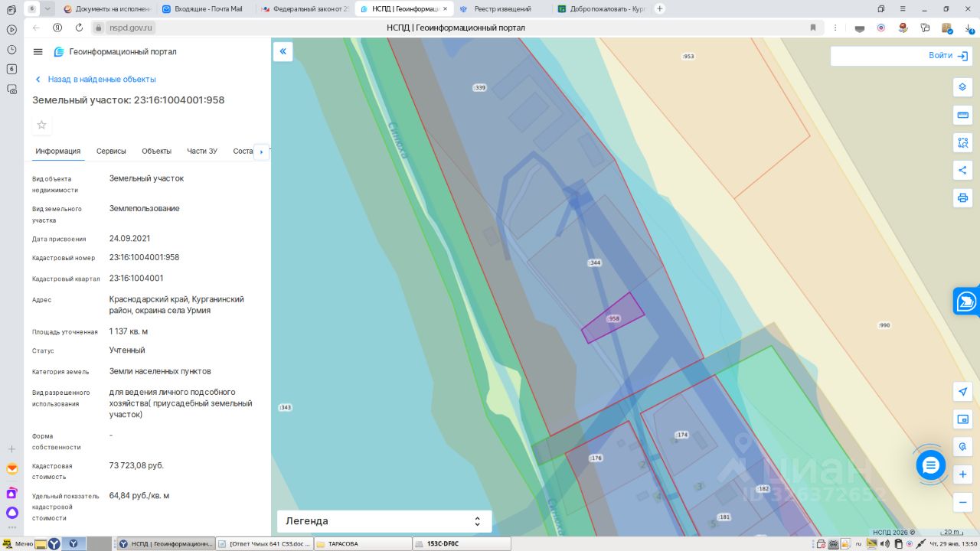This screenshot has height=551, width=980.
Task: Add parcel to favorites with star
Action: tap(42, 125)
